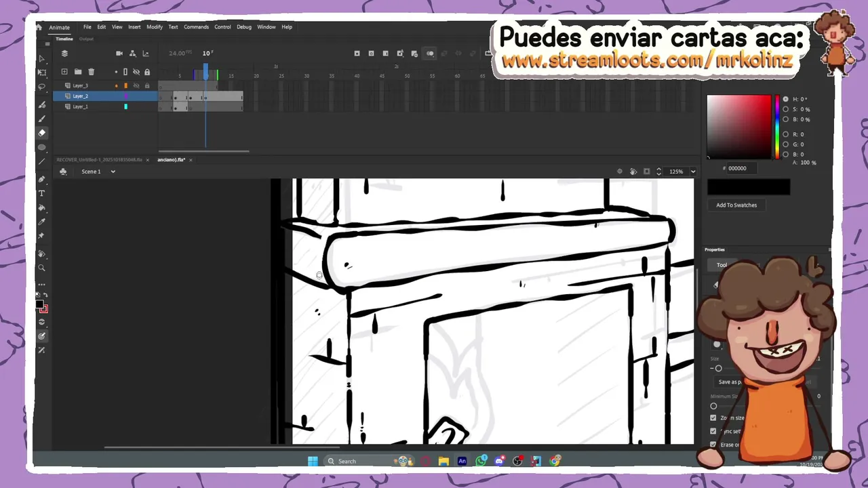Open layer depth panel icon
Image resolution: width=868 pixels, height=488 pixels.
[x=146, y=54]
